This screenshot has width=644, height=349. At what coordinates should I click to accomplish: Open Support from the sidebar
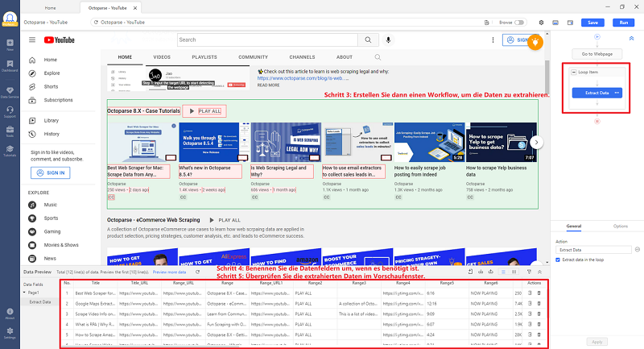10,111
